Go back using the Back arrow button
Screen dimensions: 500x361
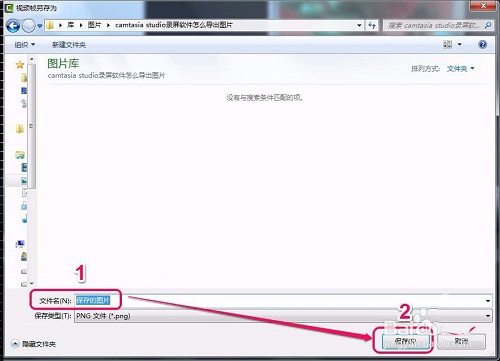pyautogui.click(x=13, y=26)
